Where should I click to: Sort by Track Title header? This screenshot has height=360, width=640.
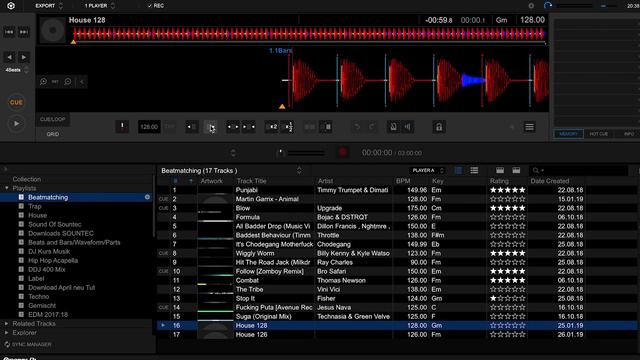pos(251,181)
